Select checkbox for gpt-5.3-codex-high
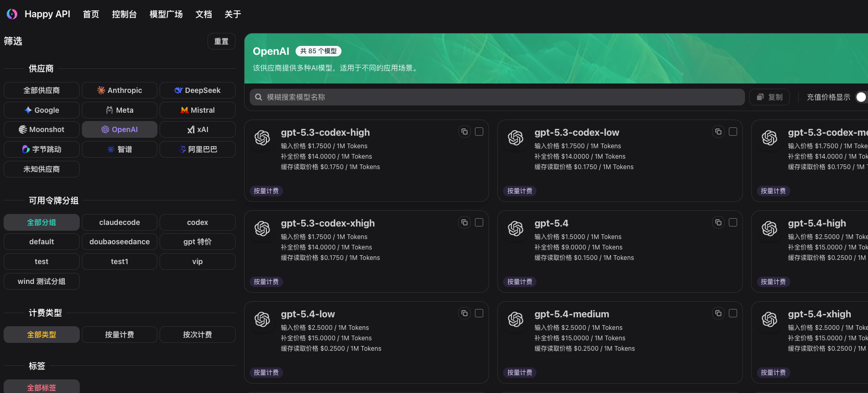This screenshot has height=393, width=868. [x=479, y=132]
